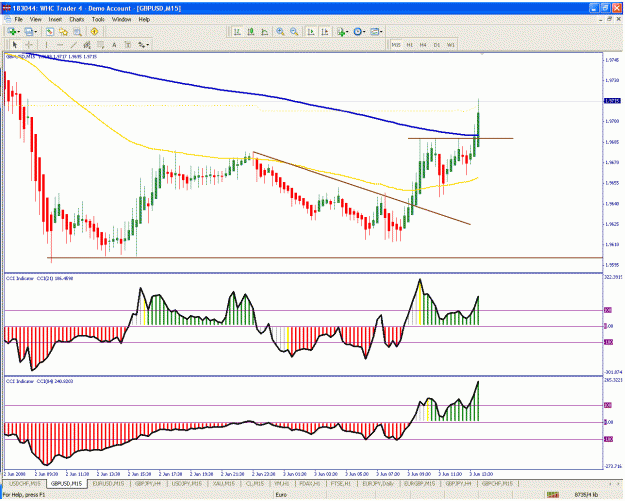
Task: Open the Charts menu
Action: [x=77, y=19]
